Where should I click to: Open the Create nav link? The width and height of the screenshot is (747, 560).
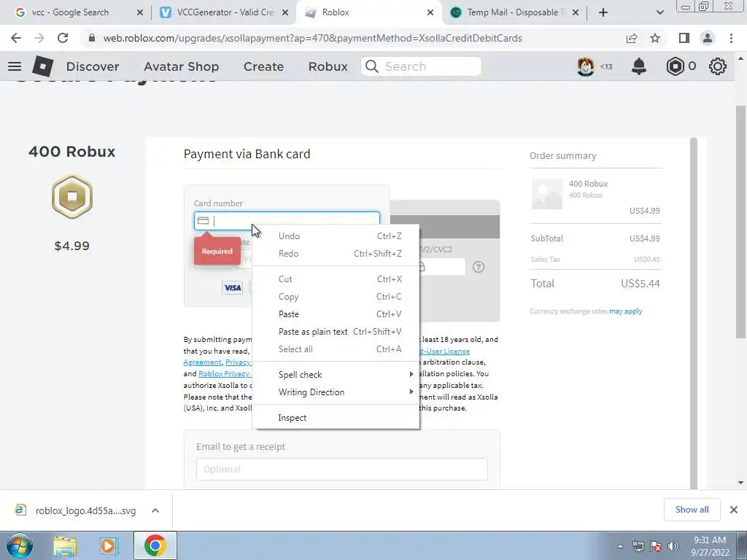click(x=263, y=66)
